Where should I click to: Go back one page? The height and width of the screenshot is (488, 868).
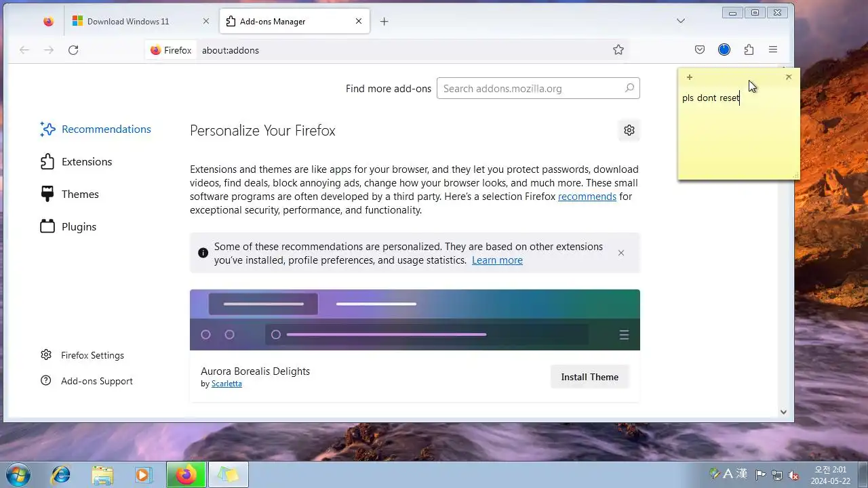pyautogui.click(x=24, y=49)
